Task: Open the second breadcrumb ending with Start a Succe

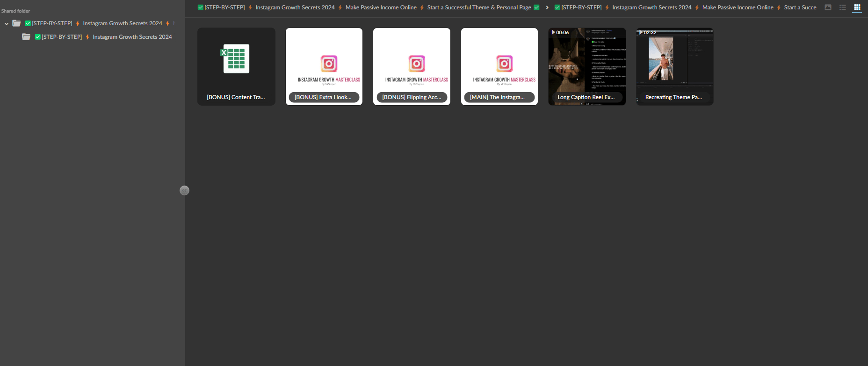Action: click(685, 7)
